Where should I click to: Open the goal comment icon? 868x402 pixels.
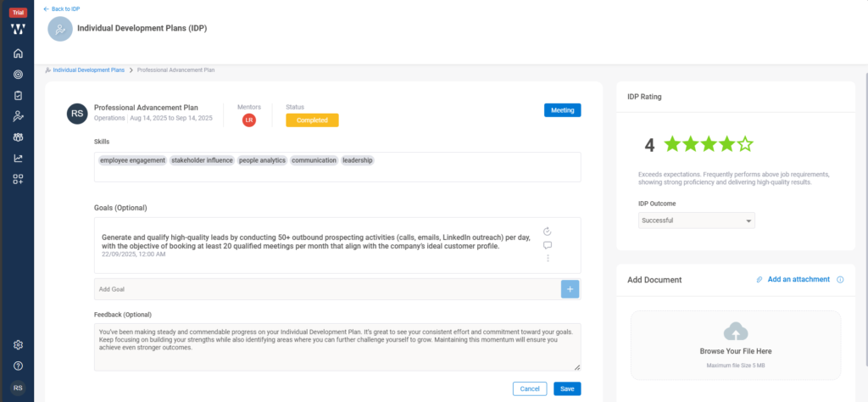(548, 245)
